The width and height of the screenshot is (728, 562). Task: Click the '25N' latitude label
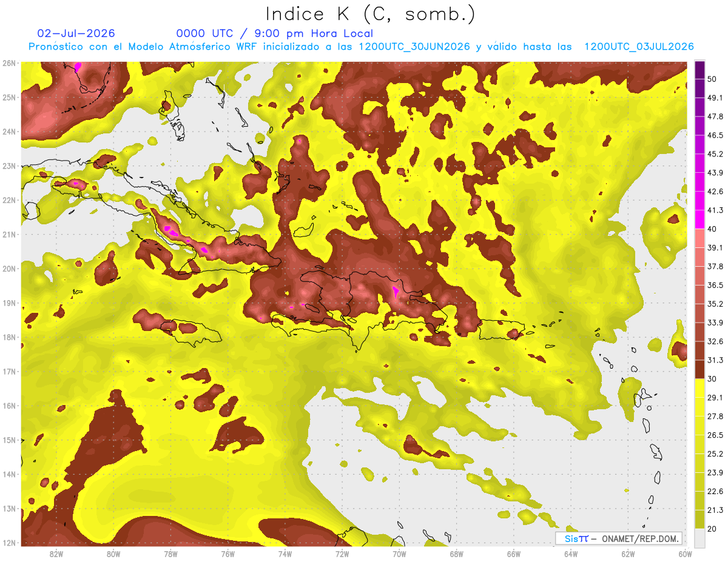10,97
